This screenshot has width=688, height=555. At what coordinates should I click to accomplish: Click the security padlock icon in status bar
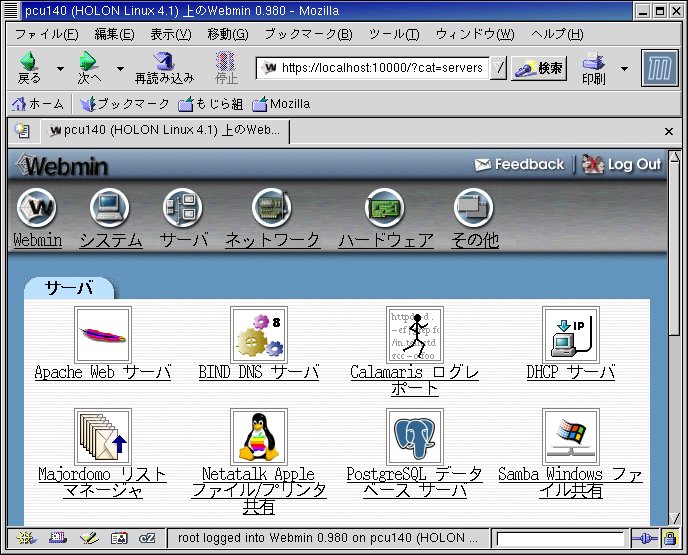670,538
